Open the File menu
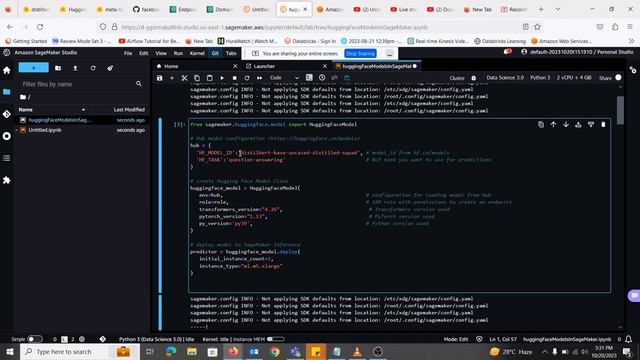Viewport: 640px width, 360px height. click(x=128, y=53)
